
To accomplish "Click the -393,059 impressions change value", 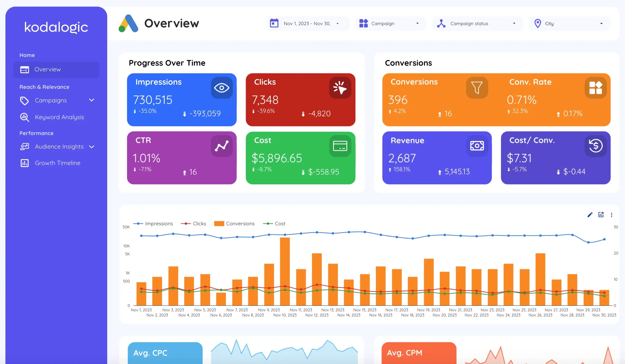I will [205, 113].
